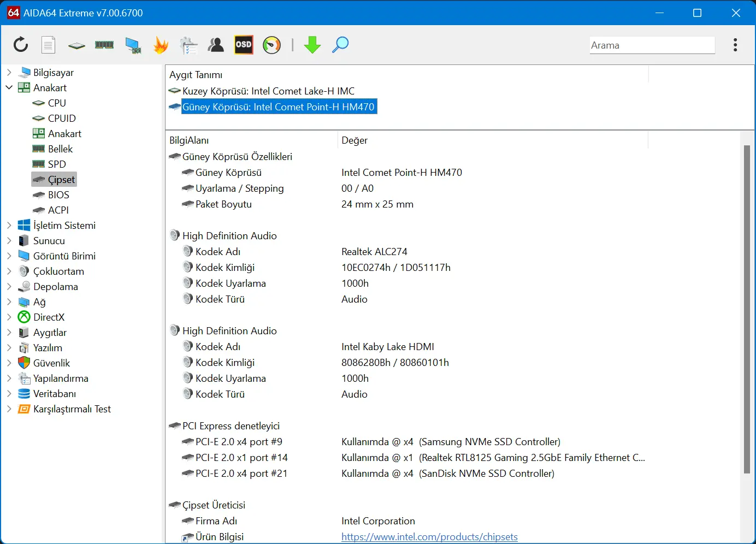The width and height of the screenshot is (756, 544).
Task: Expand the DirectX tree node
Action: tap(9, 317)
